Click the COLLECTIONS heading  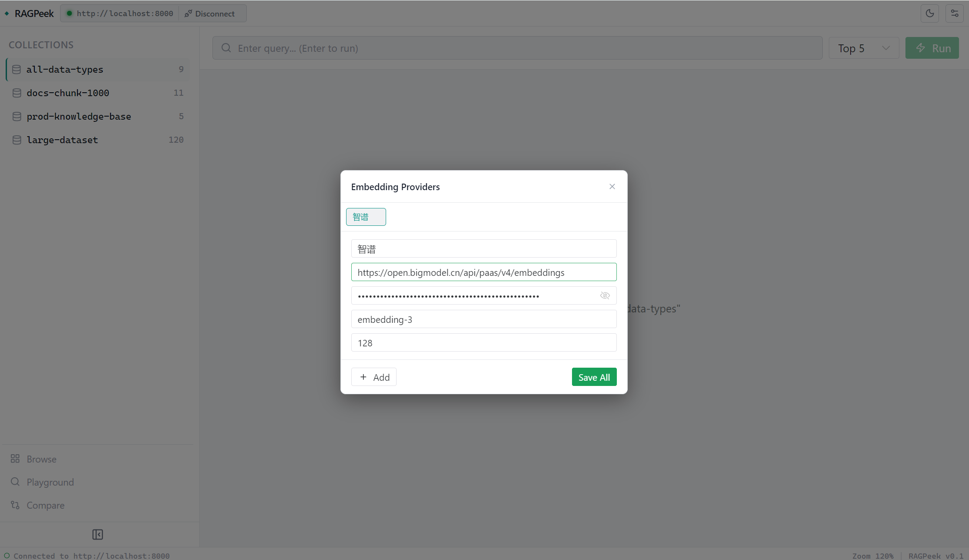[x=41, y=45]
